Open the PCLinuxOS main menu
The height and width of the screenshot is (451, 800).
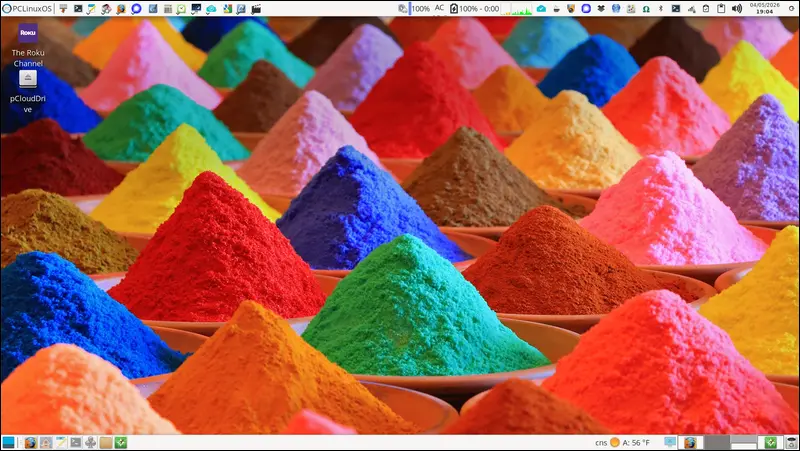pyautogui.click(x=27, y=9)
